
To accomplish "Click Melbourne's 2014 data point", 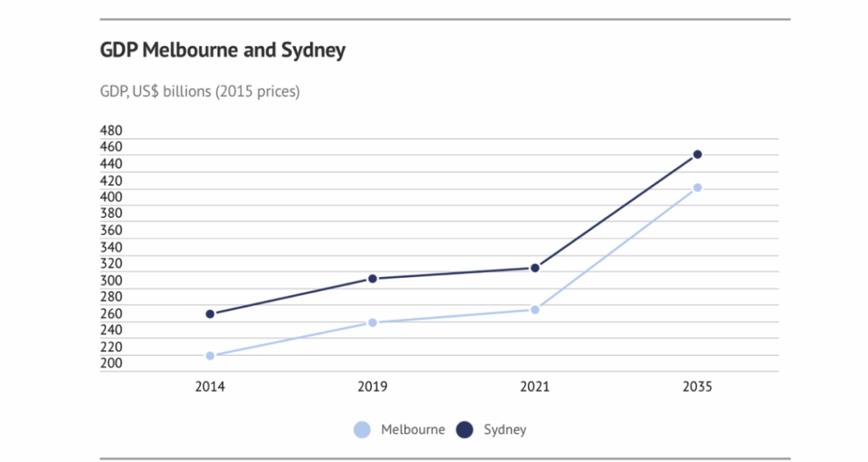I will point(210,356).
